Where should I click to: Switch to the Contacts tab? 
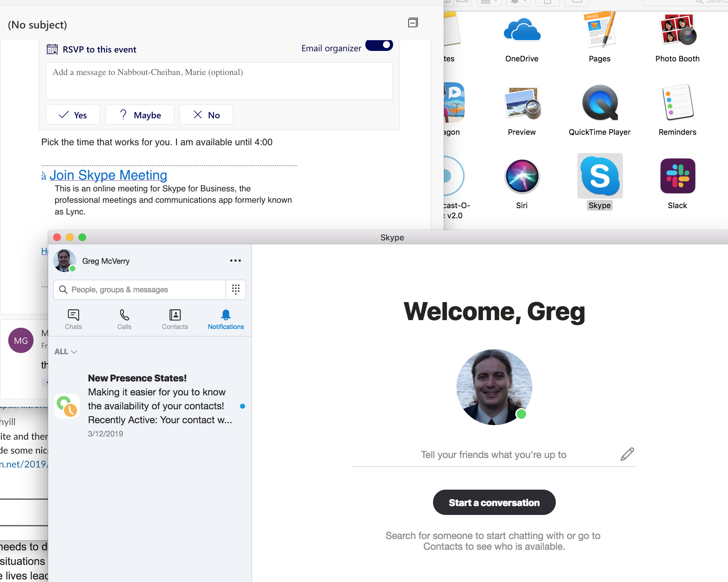[x=175, y=319]
